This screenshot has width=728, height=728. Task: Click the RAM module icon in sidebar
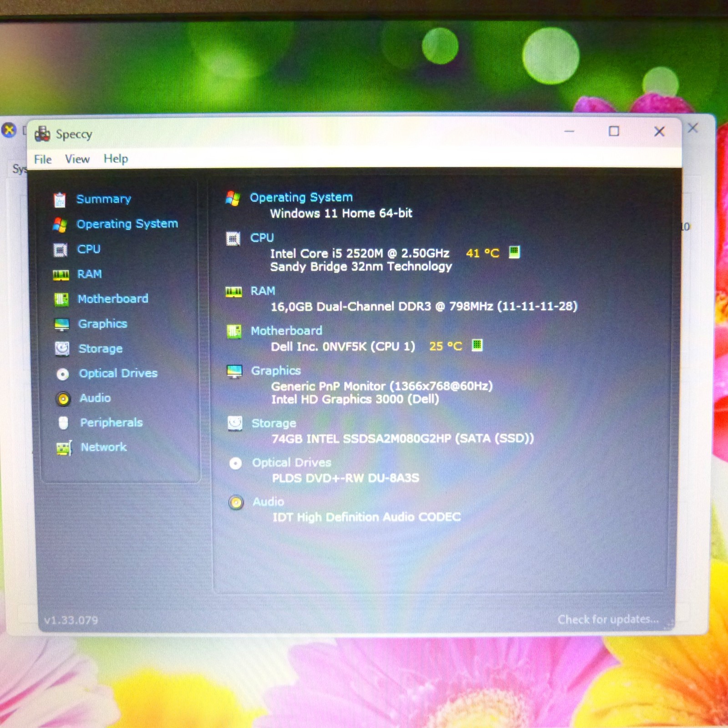[x=61, y=275]
